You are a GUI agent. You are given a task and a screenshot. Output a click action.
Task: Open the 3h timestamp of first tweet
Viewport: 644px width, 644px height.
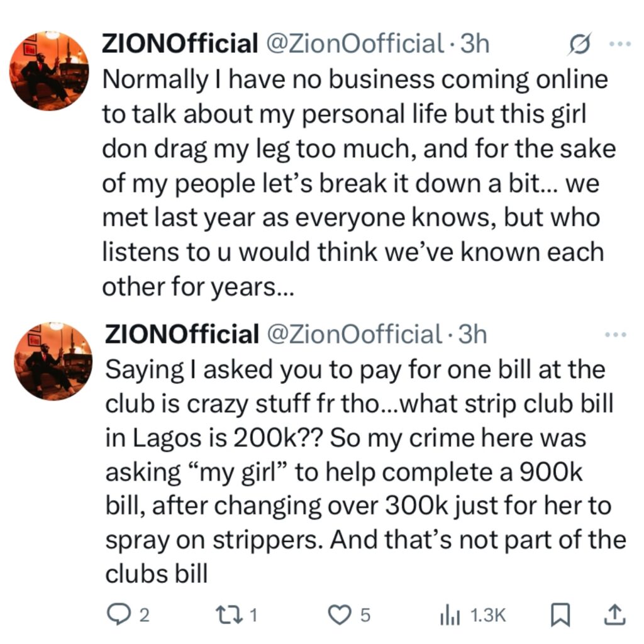click(475, 43)
